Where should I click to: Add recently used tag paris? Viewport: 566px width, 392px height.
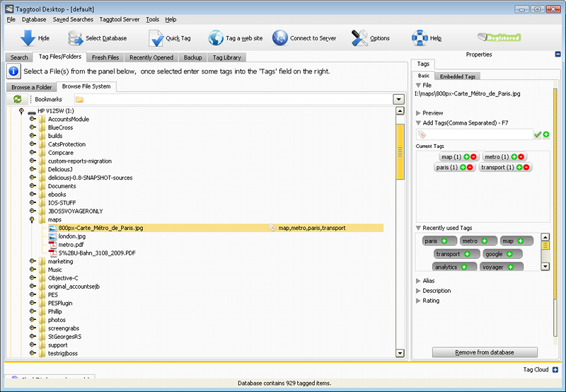click(444, 241)
